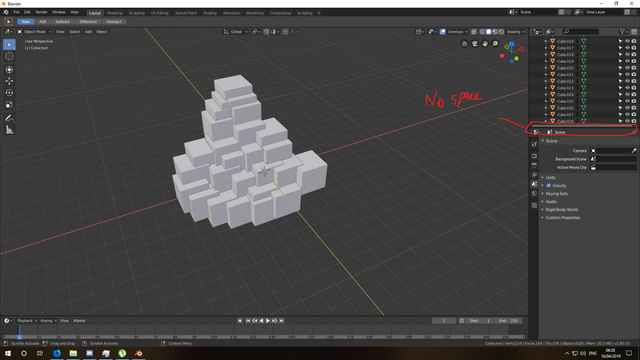Open the View Layer properties tab icon
This screenshot has width=640, height=360.
click(534, 175)
